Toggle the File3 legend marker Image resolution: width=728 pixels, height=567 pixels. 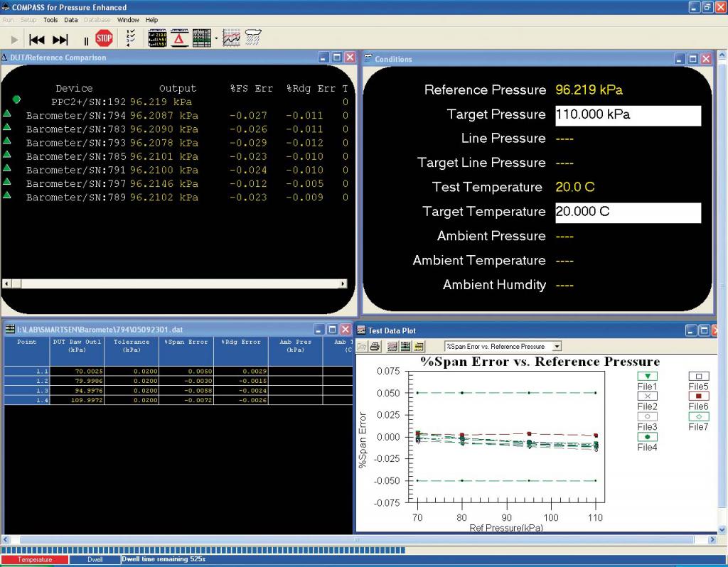point(647,416)
